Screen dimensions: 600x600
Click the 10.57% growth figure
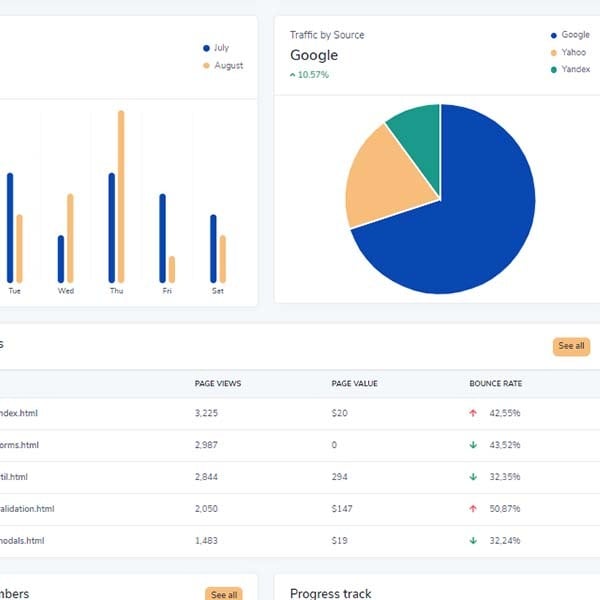tap(313, 75)
